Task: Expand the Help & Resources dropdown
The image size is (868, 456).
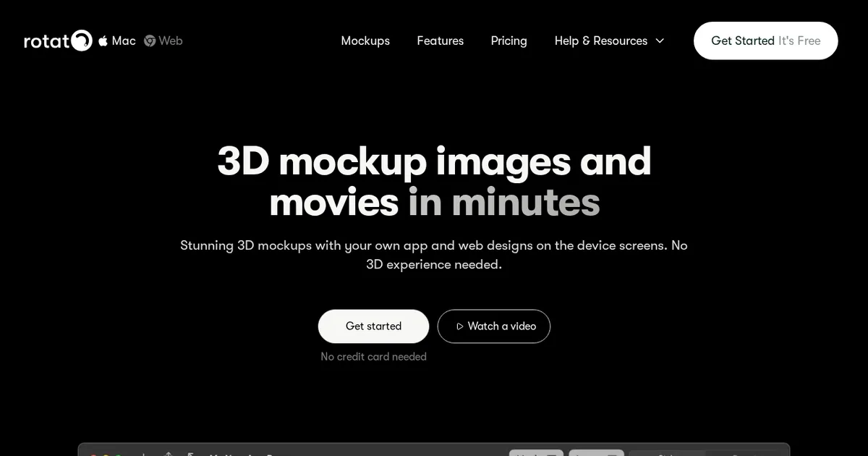Action: click(x=609, y=41)
